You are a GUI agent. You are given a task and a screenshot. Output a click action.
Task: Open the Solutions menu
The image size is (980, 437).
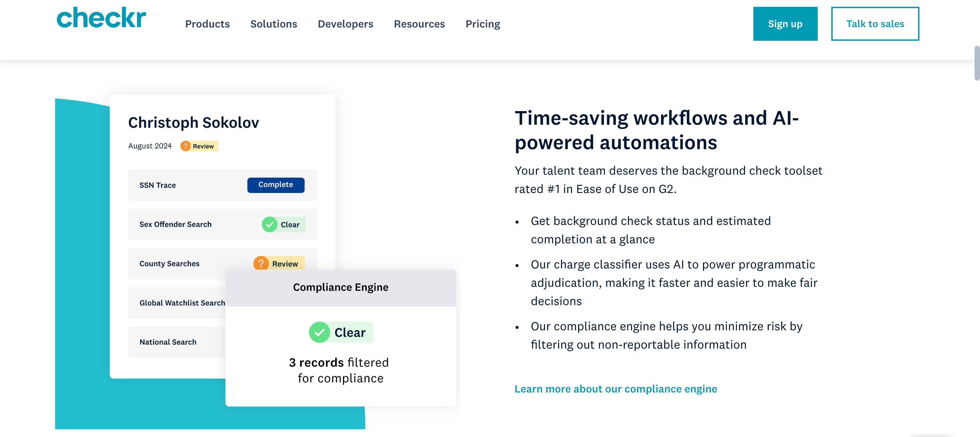(274, 24)
